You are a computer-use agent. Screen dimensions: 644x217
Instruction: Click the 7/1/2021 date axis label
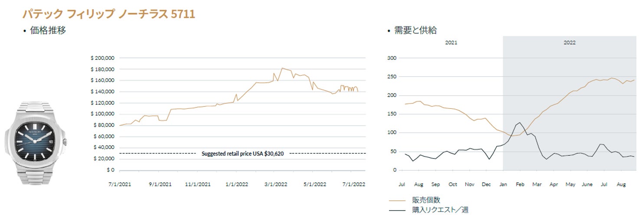pyautogui.click(x=120, y=184)
